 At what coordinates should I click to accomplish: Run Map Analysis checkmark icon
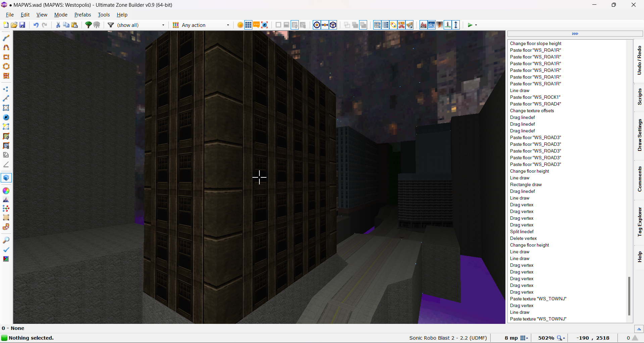(6, 249)
